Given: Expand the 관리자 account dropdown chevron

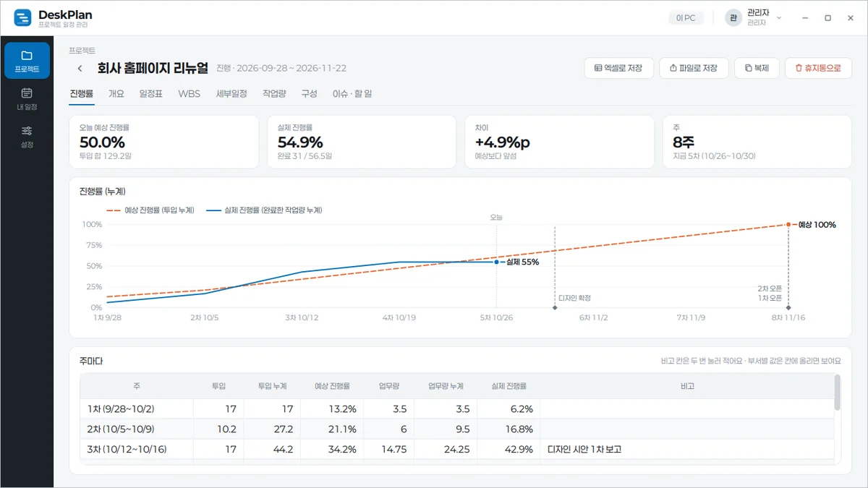Looking at the screenshot, I should click(779, 18).
